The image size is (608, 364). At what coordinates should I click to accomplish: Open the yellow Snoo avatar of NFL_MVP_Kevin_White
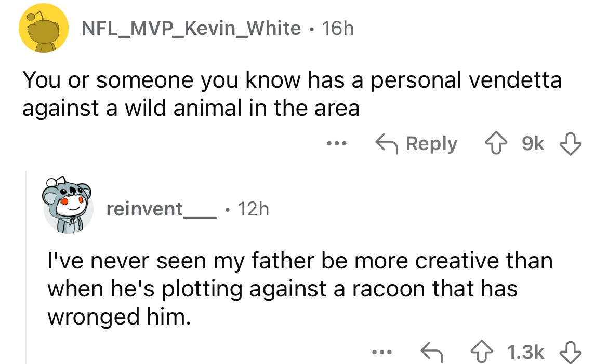pos(45,29)
